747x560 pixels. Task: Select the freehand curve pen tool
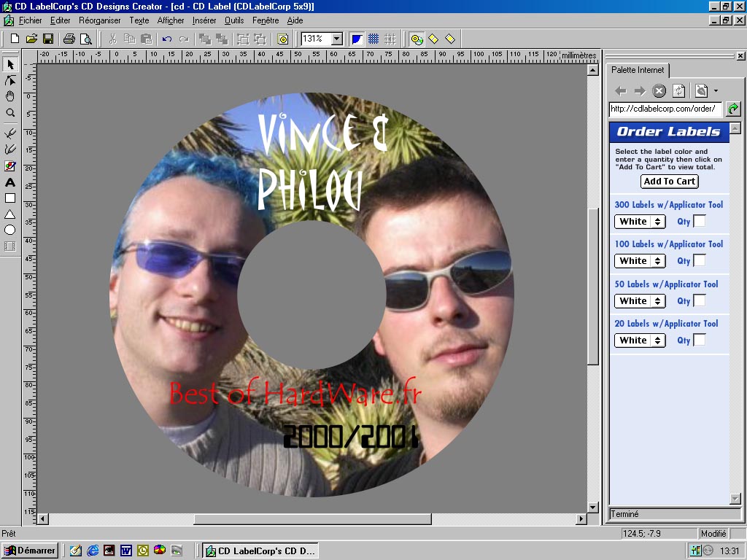[10, 149]
